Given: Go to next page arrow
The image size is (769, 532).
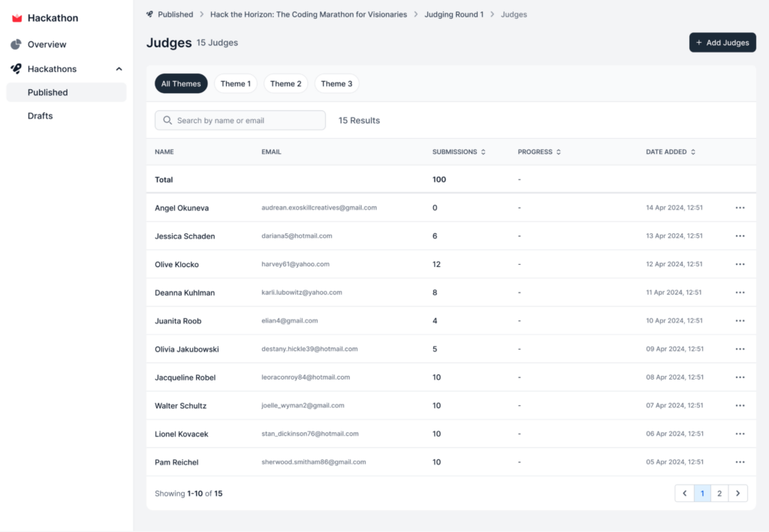Looking at the screenshot, I should point(737,493).
